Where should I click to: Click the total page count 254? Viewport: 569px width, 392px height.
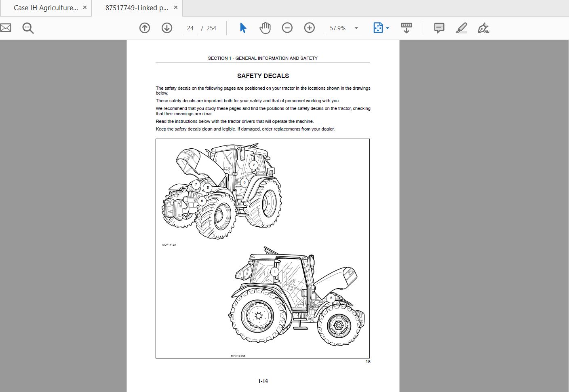coord(211,28)
